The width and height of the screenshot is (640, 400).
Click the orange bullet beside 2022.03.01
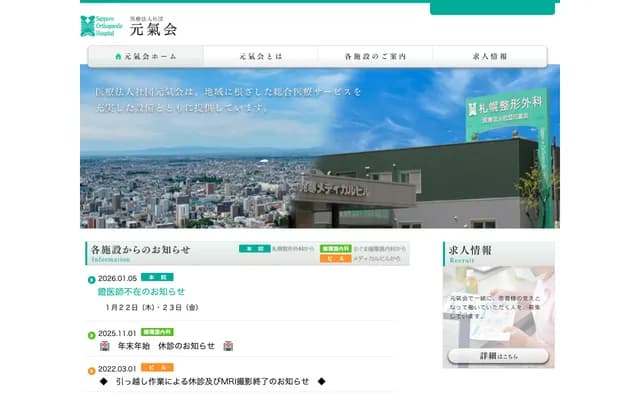point(91,371)
